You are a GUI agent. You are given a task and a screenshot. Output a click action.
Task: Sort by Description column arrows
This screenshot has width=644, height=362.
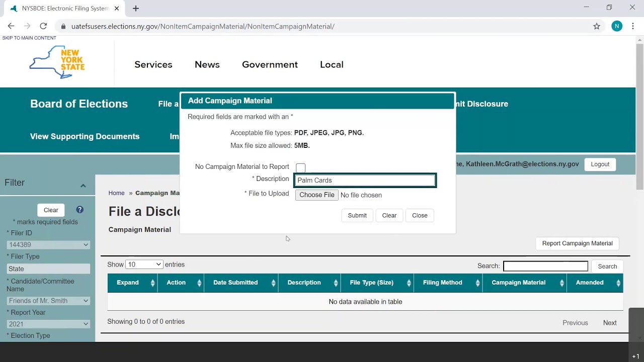tap(336, 283)
